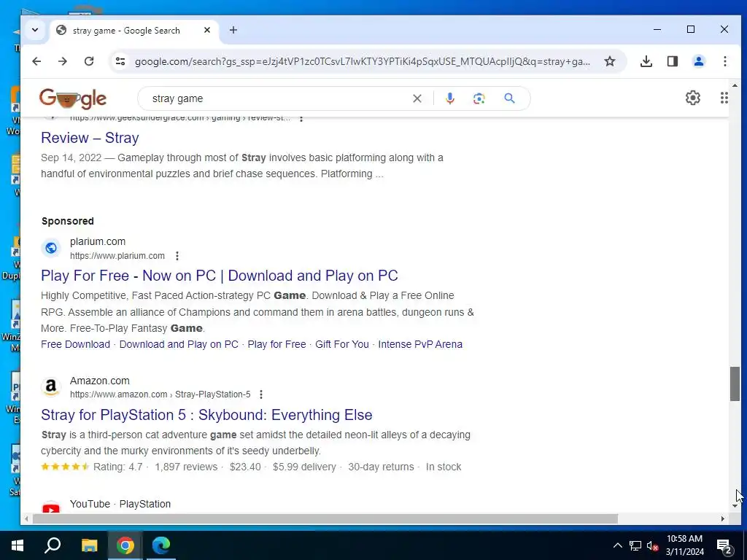Open taskbar search magnifier
This screenshot has width=747, height=560.
point(53,545)
